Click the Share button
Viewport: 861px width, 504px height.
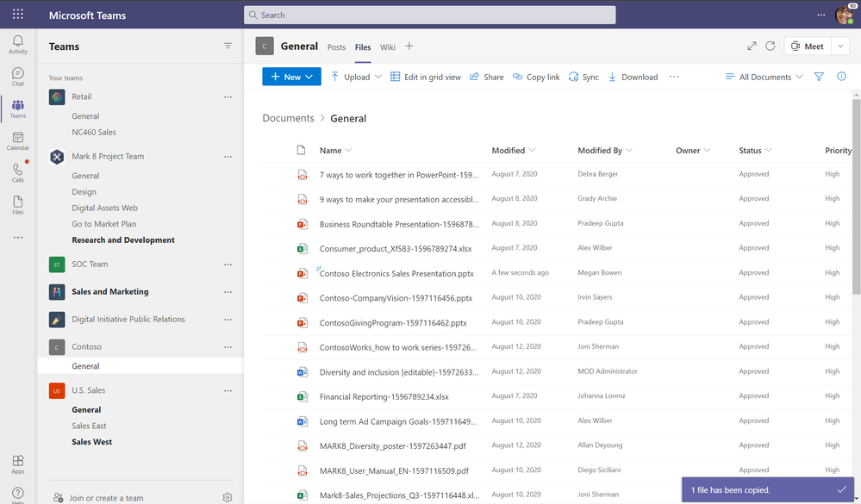coord(486,77)
